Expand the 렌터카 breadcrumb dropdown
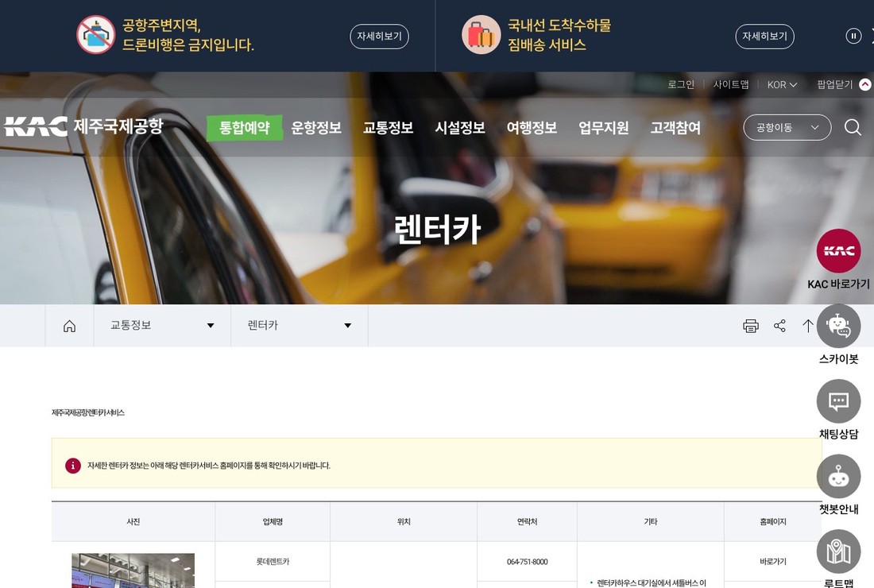Image resolution: width=874 pixels, height=588 pixels. click(x=300, y=326)
